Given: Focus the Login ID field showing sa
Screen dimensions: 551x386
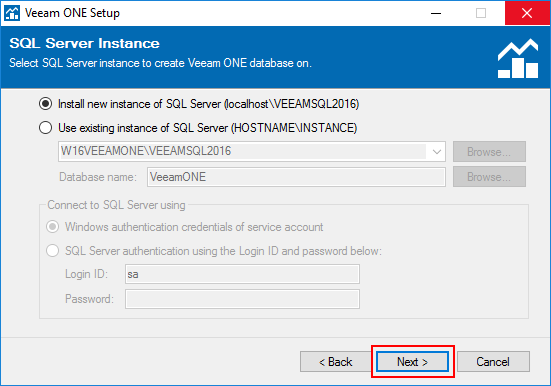Looking at the screenshot, I should coord(242,274).
